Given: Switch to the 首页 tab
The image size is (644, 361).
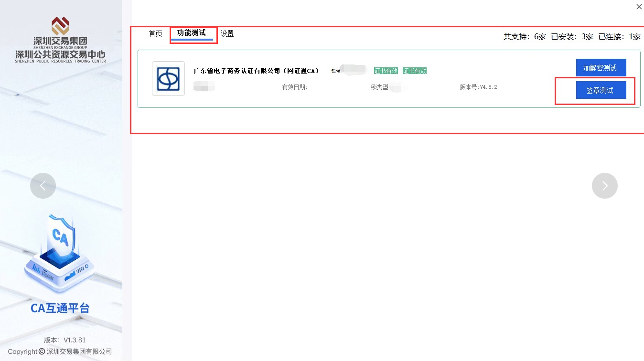Looking at the screenshot, I should click(155, 34).
